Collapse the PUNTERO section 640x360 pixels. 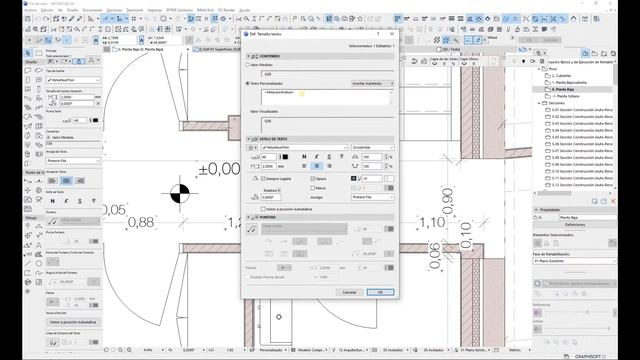(248, 218)
